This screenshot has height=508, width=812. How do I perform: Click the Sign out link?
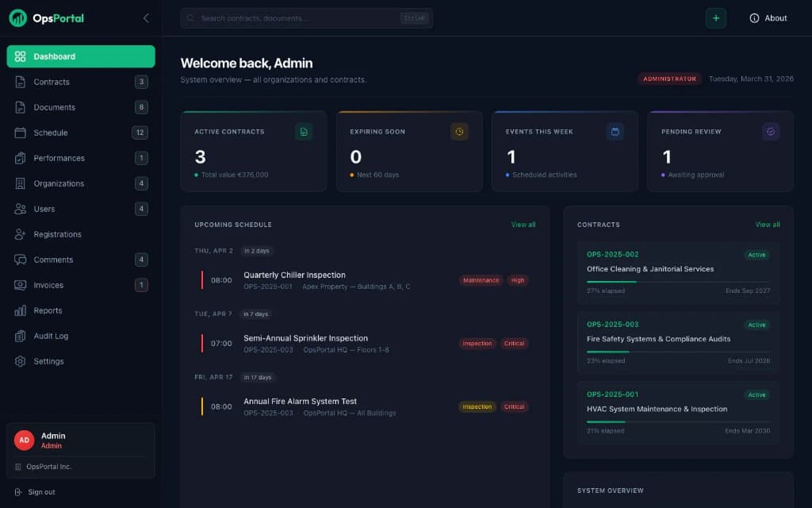tap(41, 492)
